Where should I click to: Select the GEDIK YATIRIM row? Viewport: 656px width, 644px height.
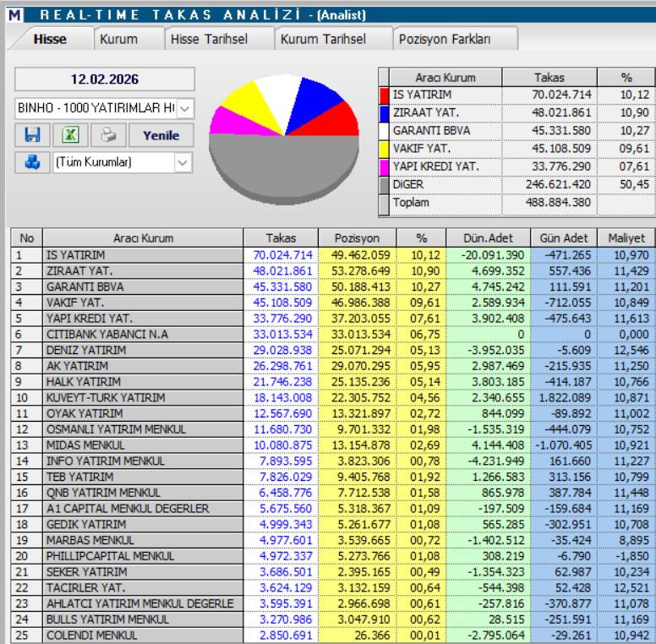[x=333, y=524]
